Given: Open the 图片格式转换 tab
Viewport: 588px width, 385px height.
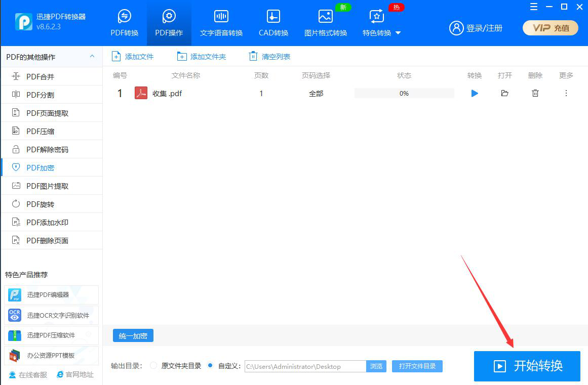Looking at the screenshot, I should click(326, 23).
